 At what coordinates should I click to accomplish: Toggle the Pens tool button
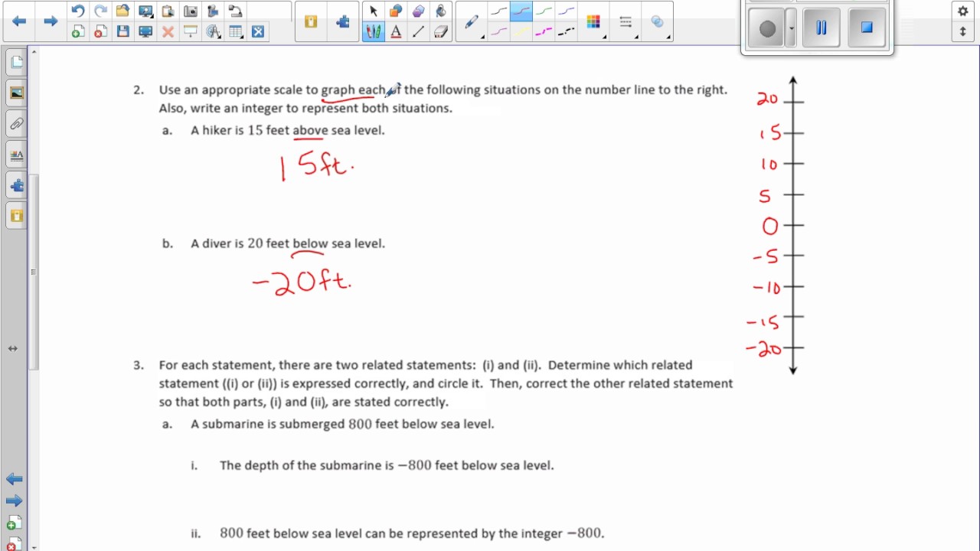[x=373, y=31]
